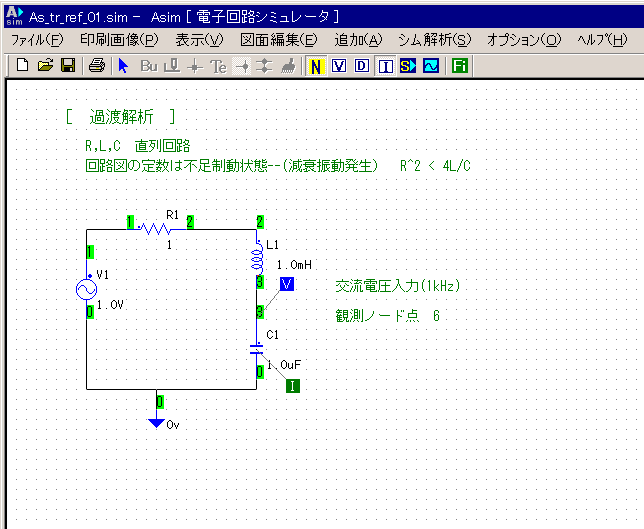Open the ファイル(F) menu
The width and height of the screenshot is (644, 529).
[x=37, y=40]
